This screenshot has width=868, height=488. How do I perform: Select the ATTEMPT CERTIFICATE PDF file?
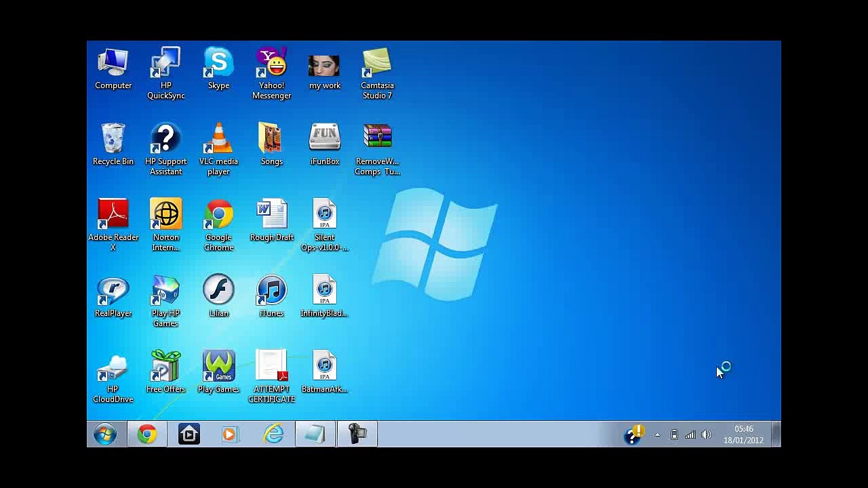(x=271, y=377)
